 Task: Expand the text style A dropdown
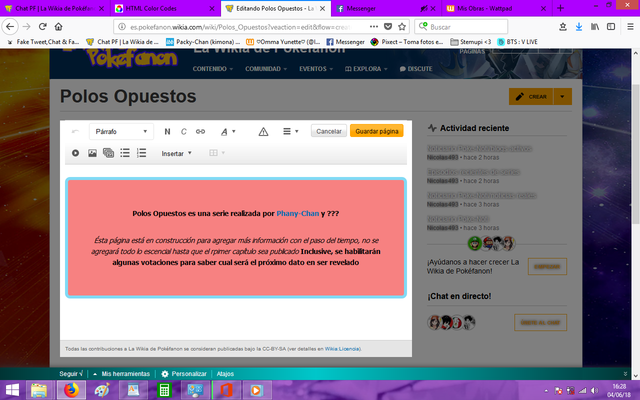coord(228,131)
